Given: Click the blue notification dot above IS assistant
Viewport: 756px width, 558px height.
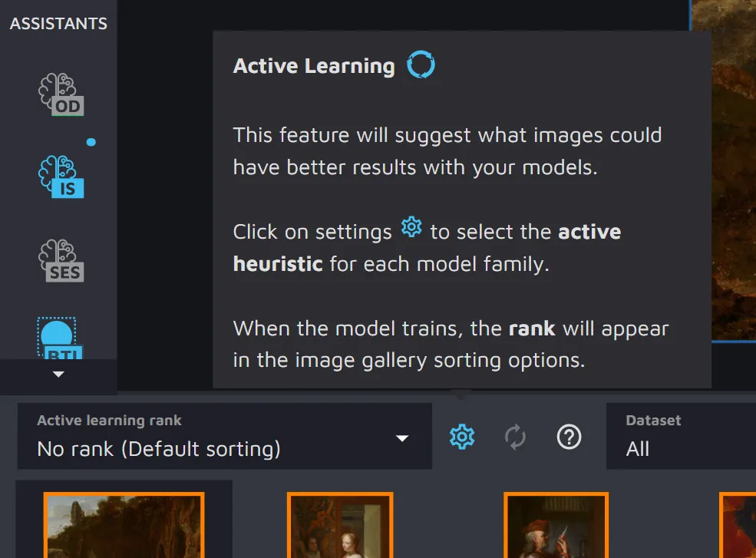Looking at the screenshot, I should [x=91, y=142].
